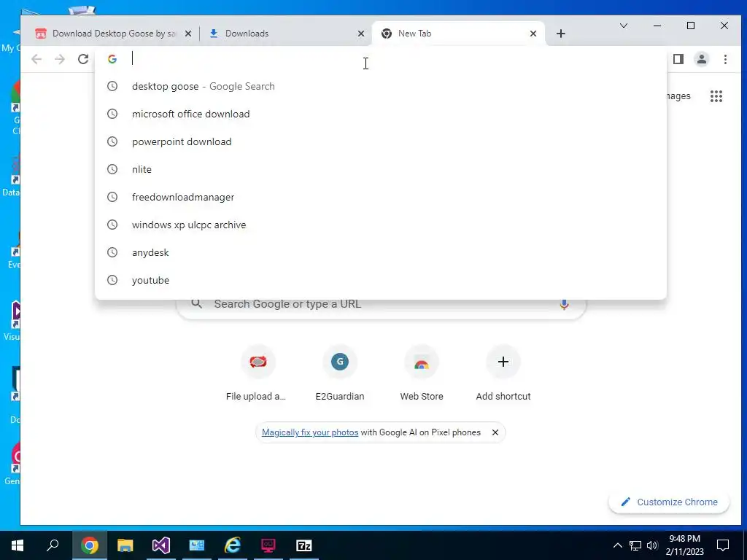Open the Web Store shortcut tile

(422, 373)
